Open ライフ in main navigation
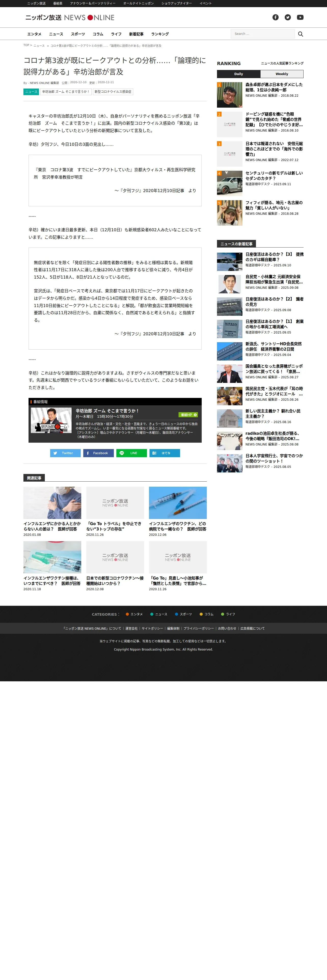The width and height of the screenshot is (327, 980). pos(116,34)
